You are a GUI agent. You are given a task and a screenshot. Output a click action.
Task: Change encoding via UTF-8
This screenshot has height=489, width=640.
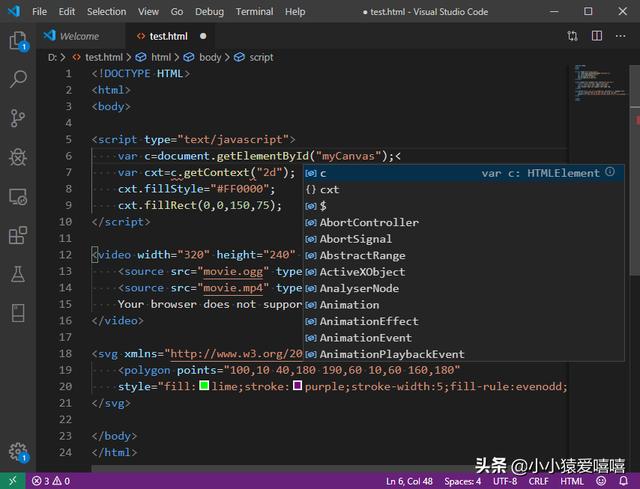505,481
